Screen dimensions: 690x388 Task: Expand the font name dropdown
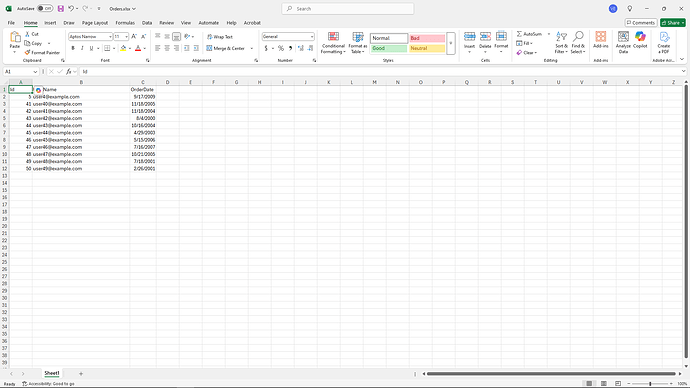[x=110, y=37]
